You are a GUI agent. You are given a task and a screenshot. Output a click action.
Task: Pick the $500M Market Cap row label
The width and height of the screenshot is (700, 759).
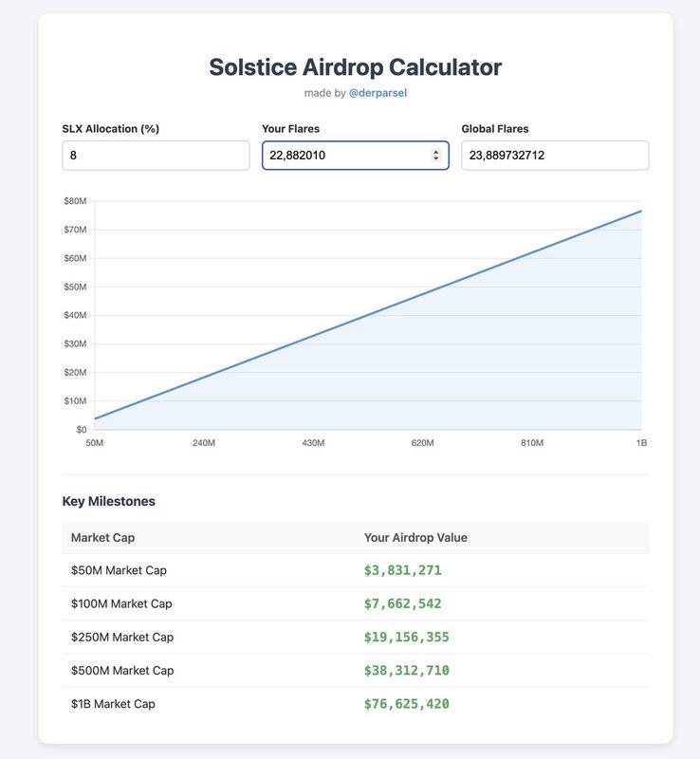click(x=122, y=671)
